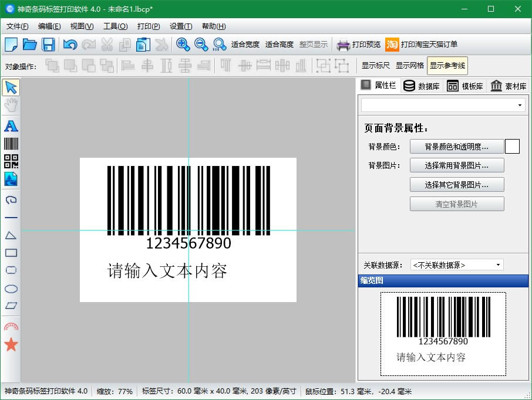Screen dimensions: 532x400
Task: Undo last action arrow icon
Action: 70,45
